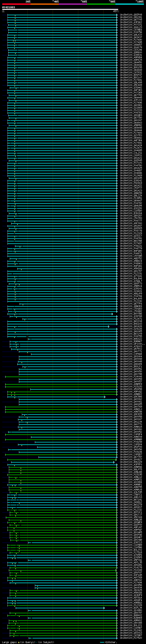Select hit UniRef100_A9NZL0
The image size is (146, 644).
[131, 409]
